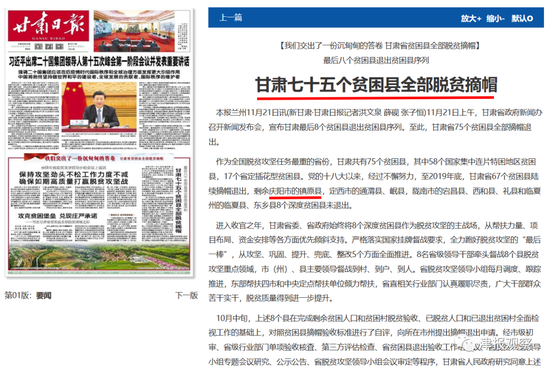Click paragraph starting 作为全国脱贫攻坚任务最重的省份

pos(375,183)
